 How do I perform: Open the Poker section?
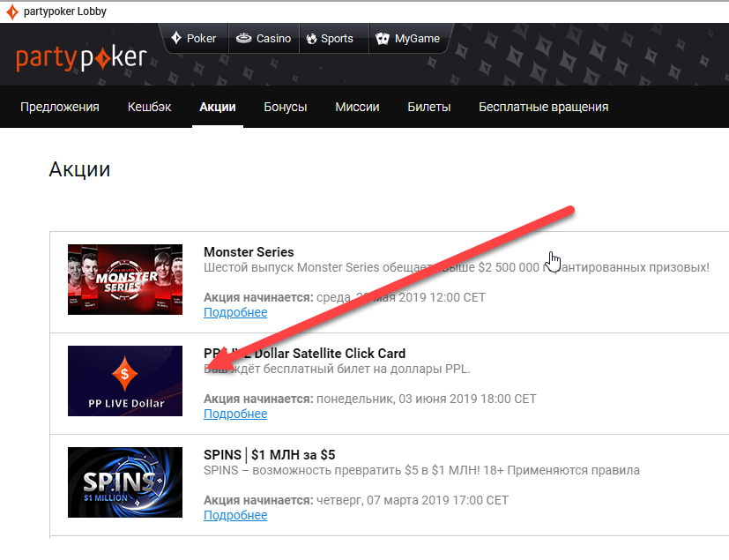194,38
